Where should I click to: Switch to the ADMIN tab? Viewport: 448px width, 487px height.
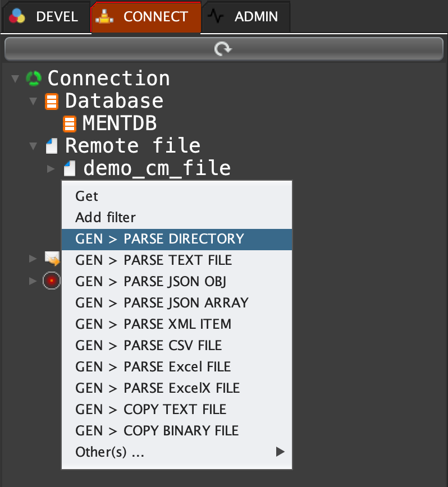(246, 17)
